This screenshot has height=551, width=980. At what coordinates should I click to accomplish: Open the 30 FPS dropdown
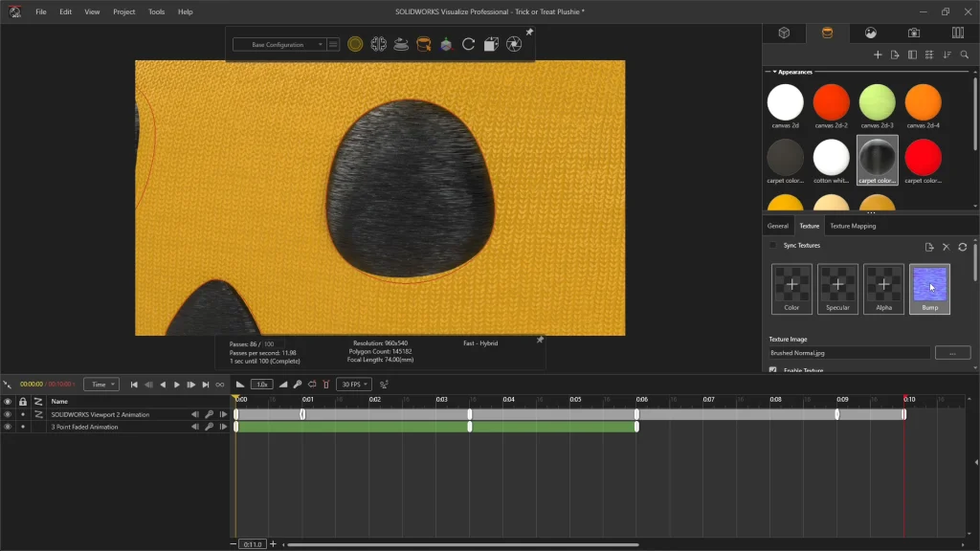pos(353,385)
